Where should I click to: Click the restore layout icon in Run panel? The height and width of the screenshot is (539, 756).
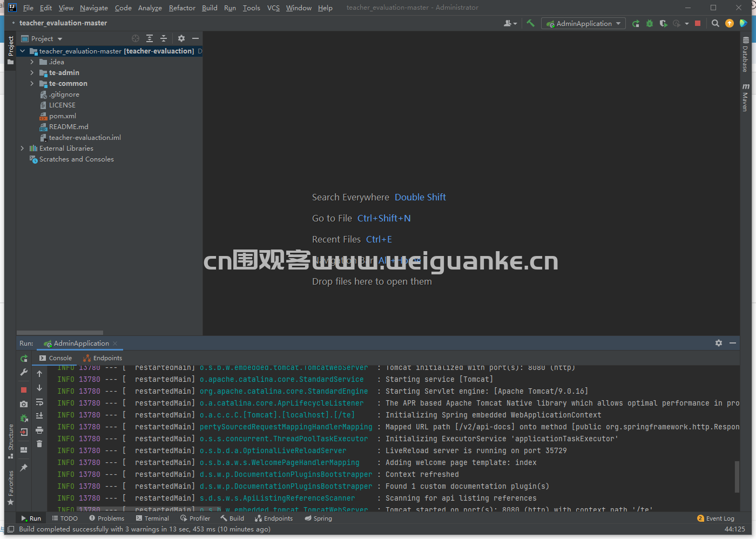point(24,449)
